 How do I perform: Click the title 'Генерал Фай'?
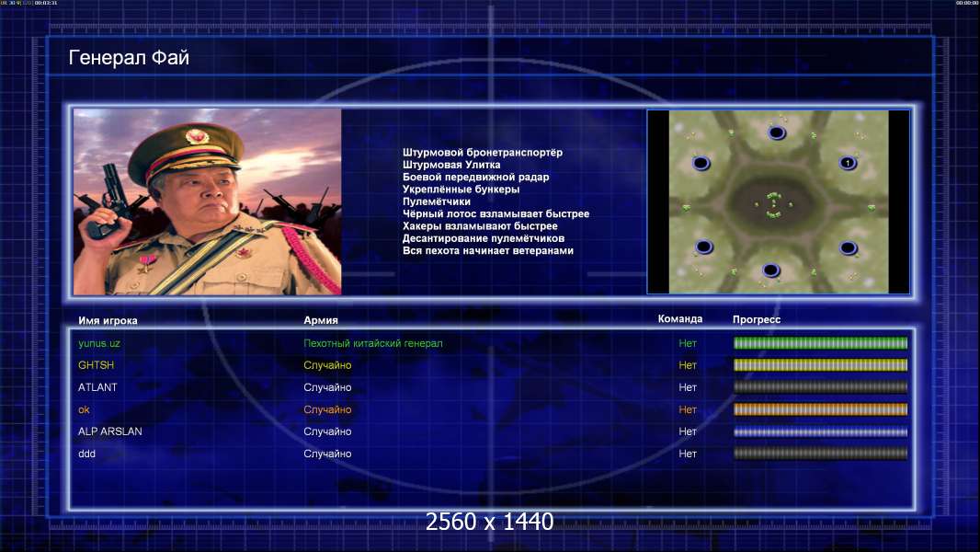click(x=129, y=58)
